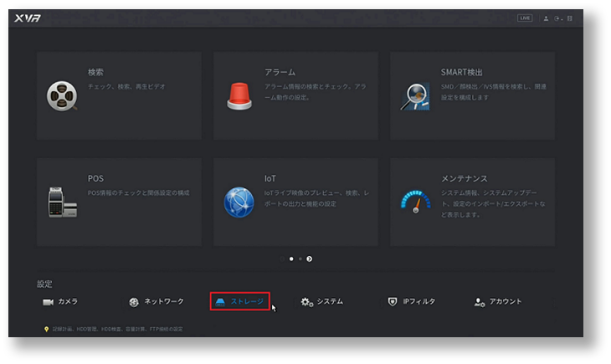Open the 検索 film reel tile
Viewport: 611px width, 364px height.
point(119,96)
